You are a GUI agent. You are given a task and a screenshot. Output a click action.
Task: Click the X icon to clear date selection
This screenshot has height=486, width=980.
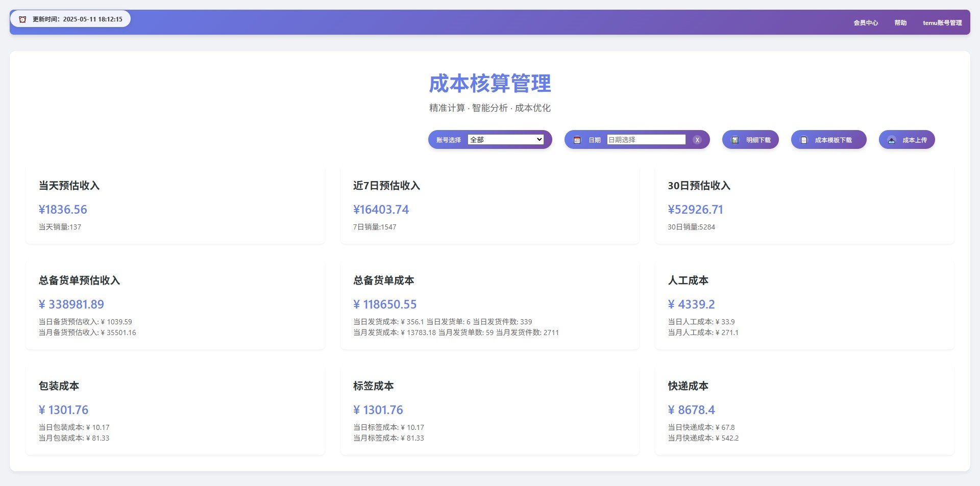point(697,140)
